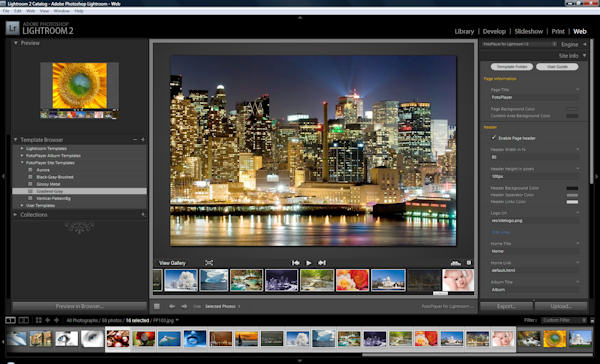This screenshot has width=600, height=364.
Task: Click the Preview in Browser button
Action: click(80, 306)
